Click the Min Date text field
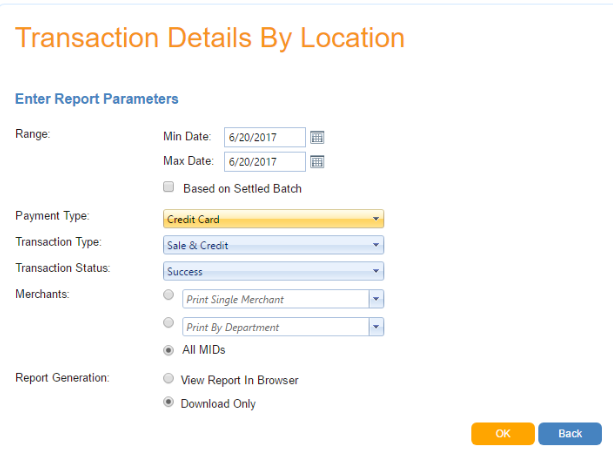 point(264,137)
